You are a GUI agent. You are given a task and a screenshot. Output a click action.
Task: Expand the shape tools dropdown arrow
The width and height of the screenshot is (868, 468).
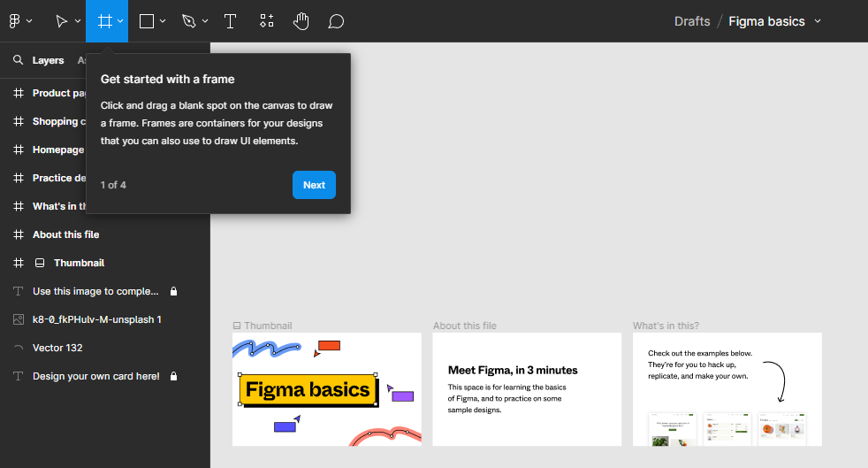[163, 20]
